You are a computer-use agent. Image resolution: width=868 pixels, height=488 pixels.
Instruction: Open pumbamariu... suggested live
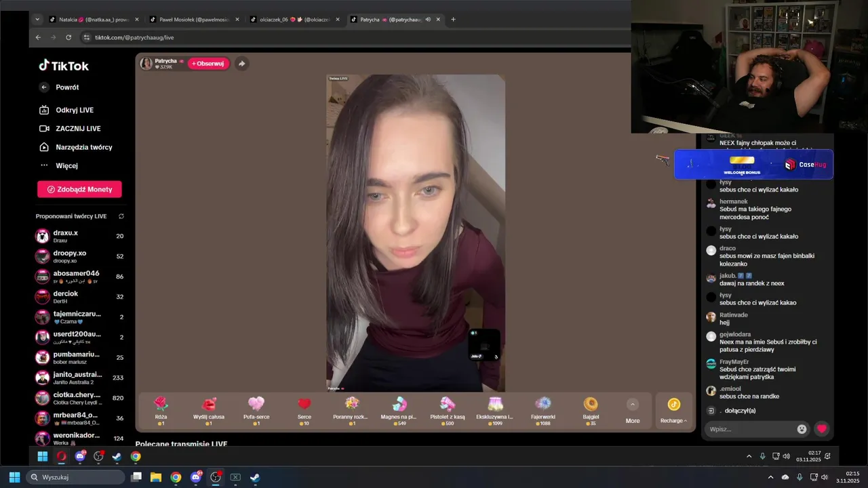[80, 357]
